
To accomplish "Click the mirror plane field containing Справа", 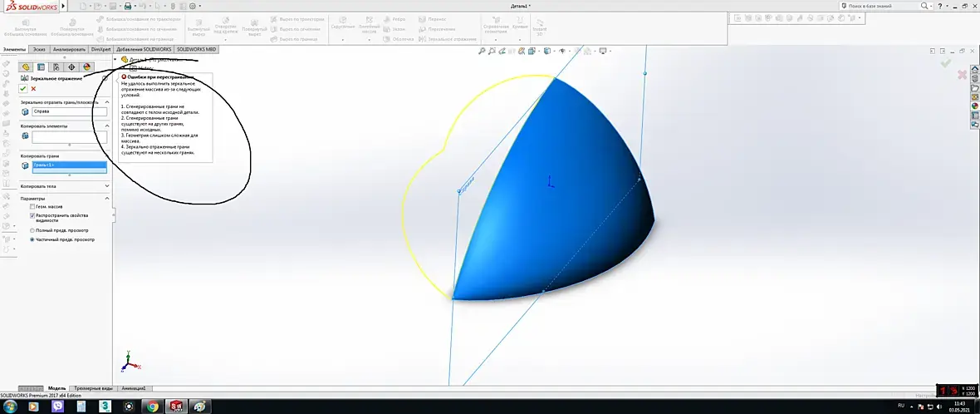I will point(70,111).
